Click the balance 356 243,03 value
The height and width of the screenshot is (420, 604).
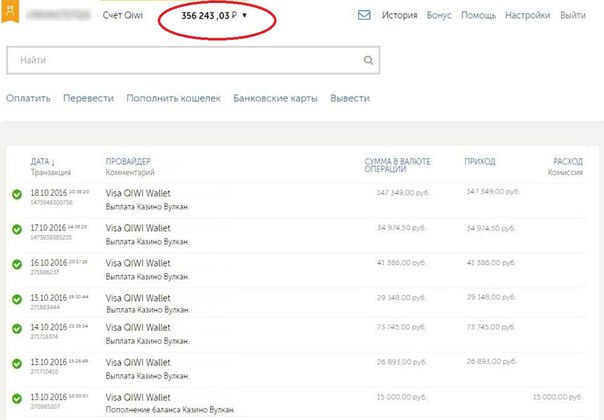209,15
